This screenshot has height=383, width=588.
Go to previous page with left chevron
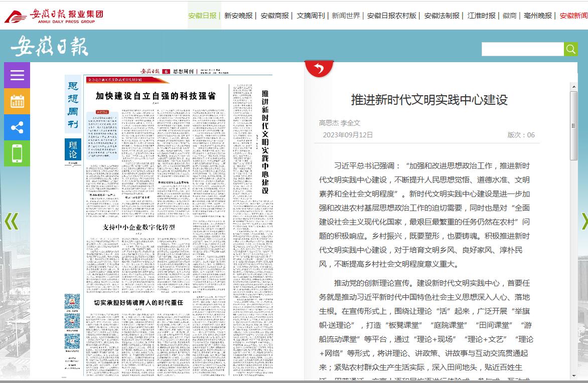pyautogui.click(x=11, y=221)
